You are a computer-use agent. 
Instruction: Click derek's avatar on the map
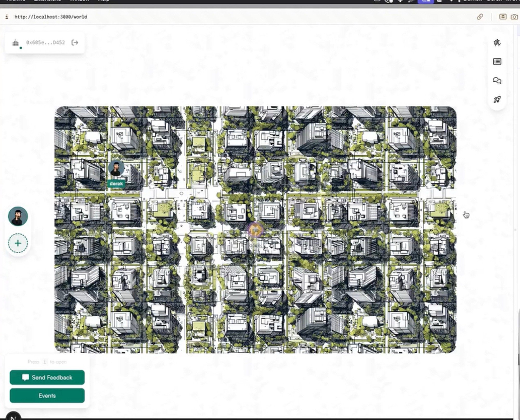tap(116, 168)
